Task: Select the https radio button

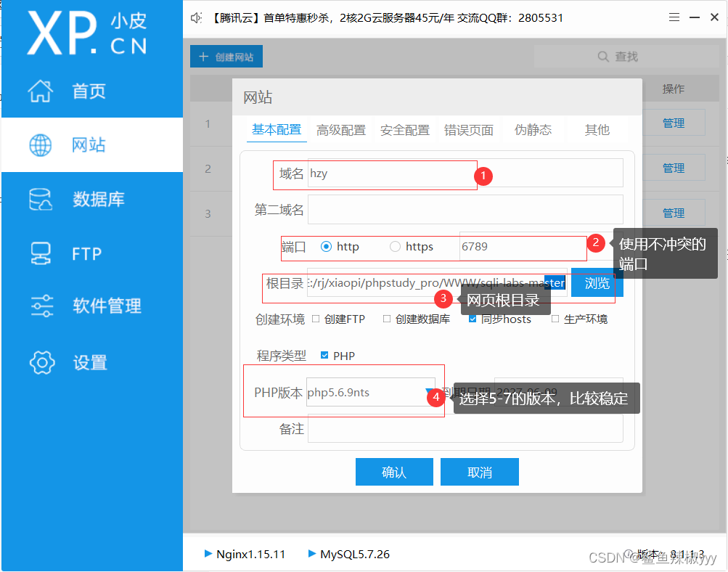Action: coord(396,245)
